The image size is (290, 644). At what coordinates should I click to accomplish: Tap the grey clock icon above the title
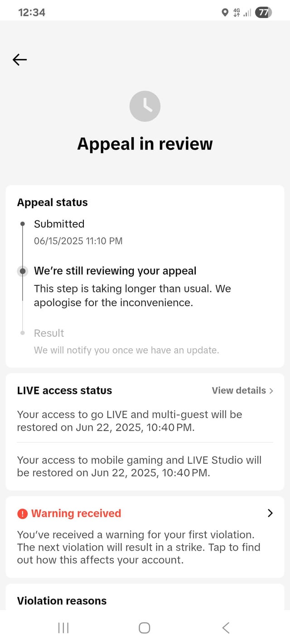pyautogui.click(x=145, y=106)
